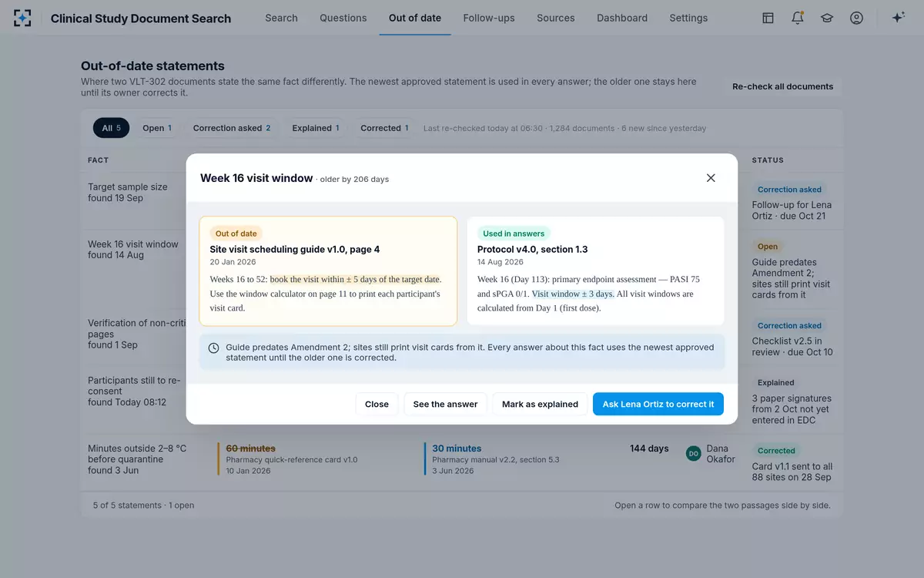Click the Out of date badge

click(x=236, y=234)
